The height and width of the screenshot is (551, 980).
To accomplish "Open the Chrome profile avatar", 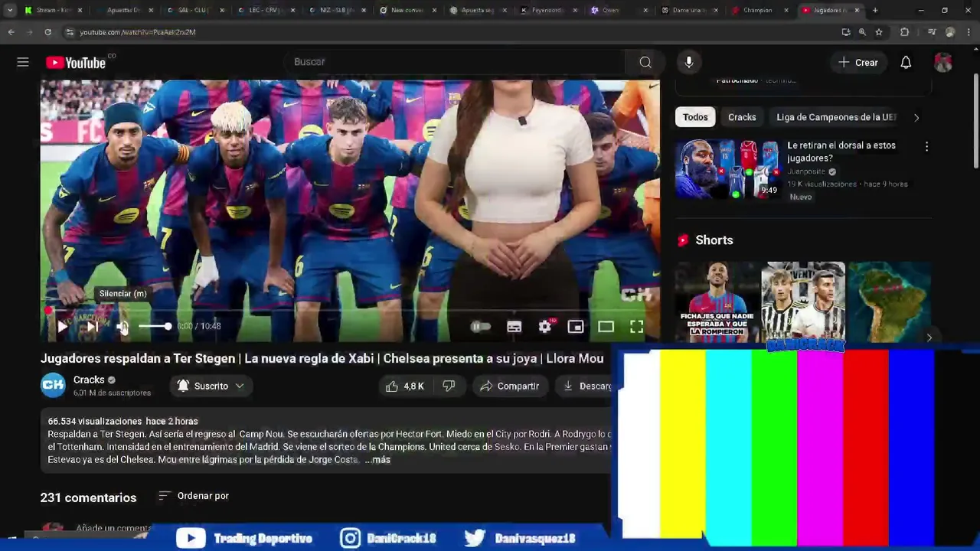I will point(950,32).
